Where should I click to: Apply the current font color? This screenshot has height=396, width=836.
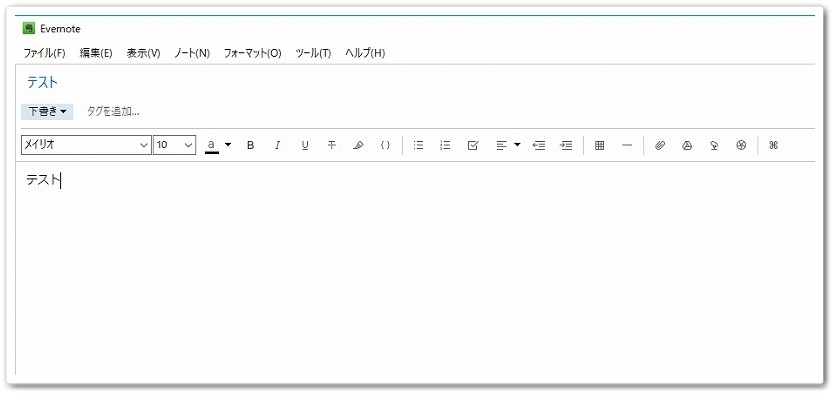tap(212, 145)
